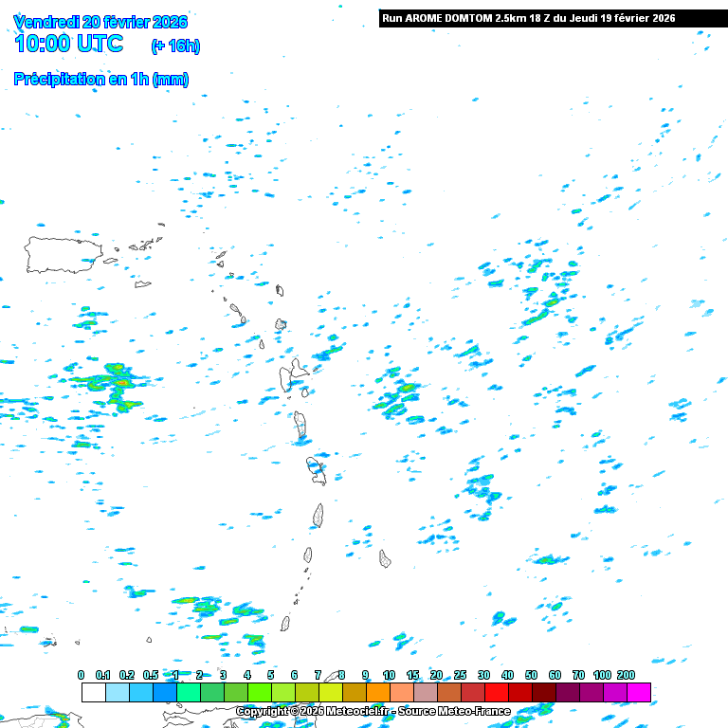Click the white 0 mm legend swatch
Image resolution: width=728 pixels, height=728 pixels.
click(93, 692)
